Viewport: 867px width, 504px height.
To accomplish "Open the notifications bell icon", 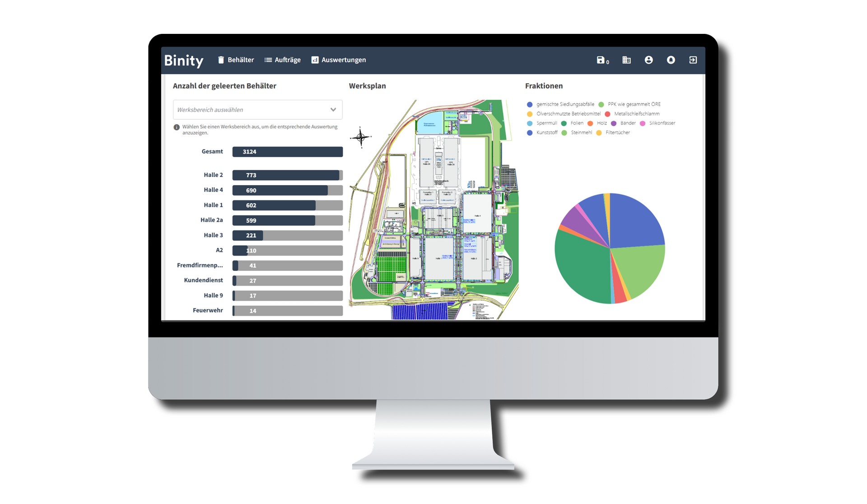I will [x=671, y=60].
